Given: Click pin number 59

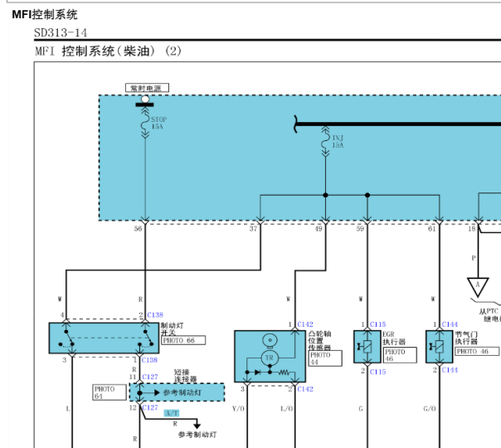Looking at the screenshot, I should click(360, 228).
